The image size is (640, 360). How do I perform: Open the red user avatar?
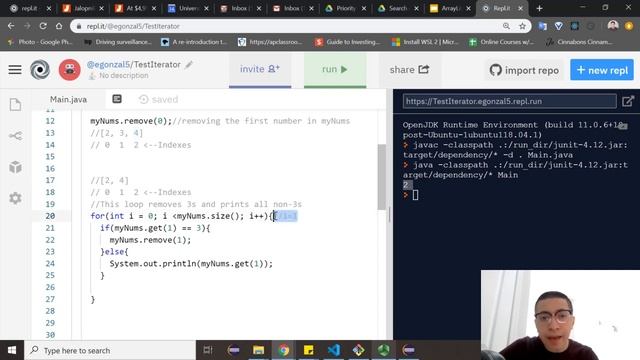(x=70, y=70)
